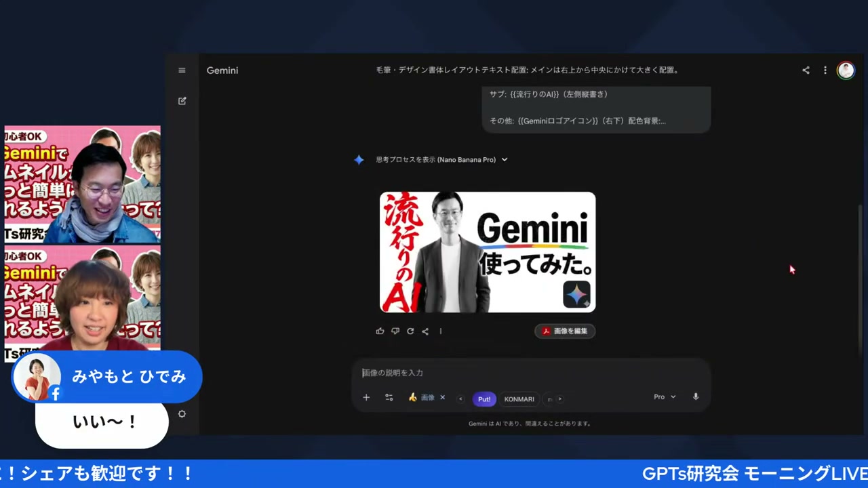Give the generated image a thumbs up

380,331
